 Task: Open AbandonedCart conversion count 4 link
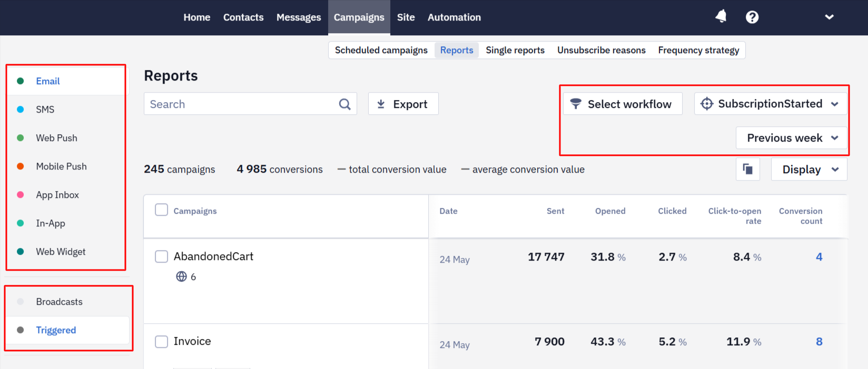(819, 257)
